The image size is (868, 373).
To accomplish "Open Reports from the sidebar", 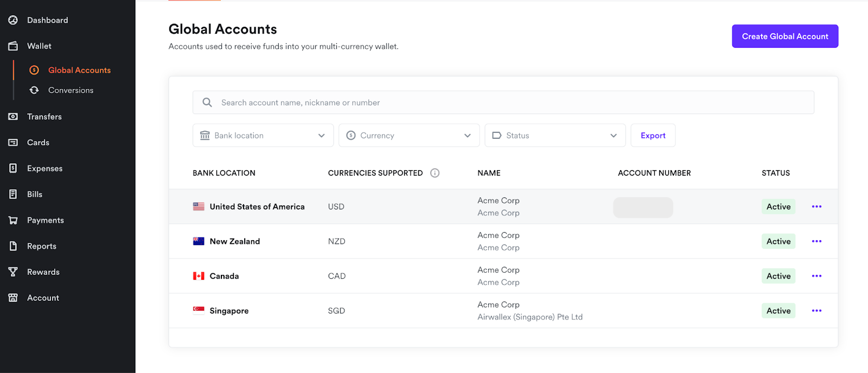I will click(x=41, y=246).
